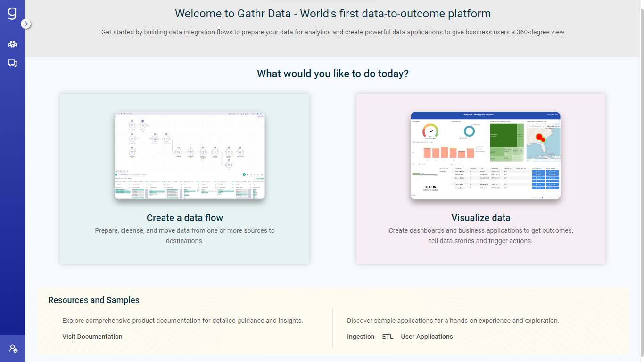Image resolution: width=644 pixels, height=362 pixels.
Task: Click the Welcome to Gathr Data title
Action: [x=333, y=14]
